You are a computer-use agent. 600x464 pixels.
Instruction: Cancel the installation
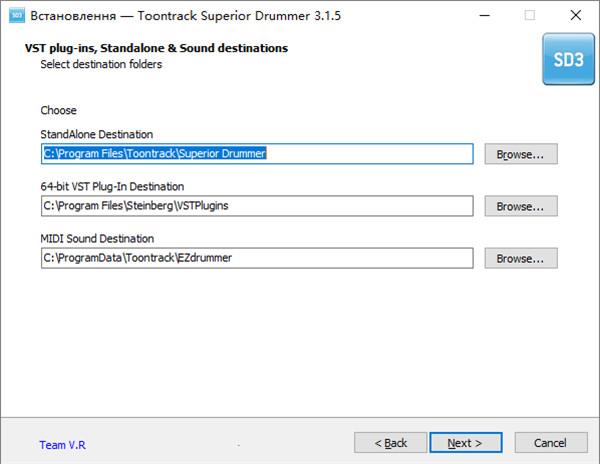pyautogui.click(x=551, y=443)
